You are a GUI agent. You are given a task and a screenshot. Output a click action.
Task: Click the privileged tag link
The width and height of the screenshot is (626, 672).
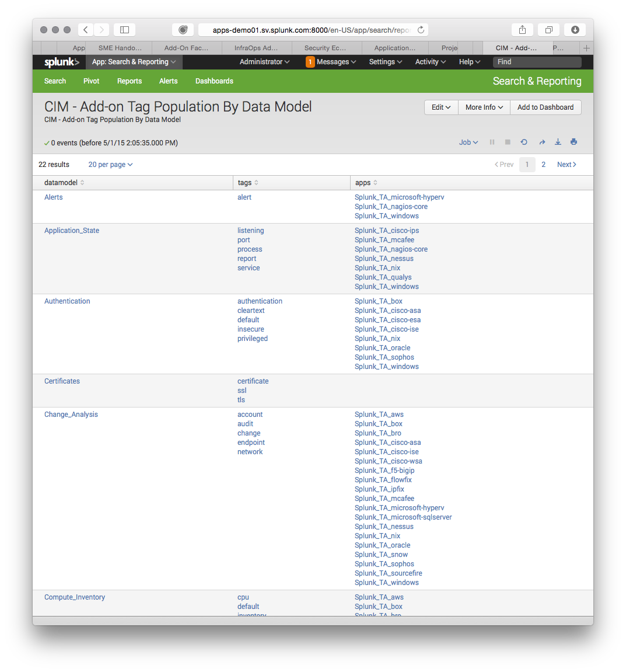pyautogui.click(x=253, y=339)
